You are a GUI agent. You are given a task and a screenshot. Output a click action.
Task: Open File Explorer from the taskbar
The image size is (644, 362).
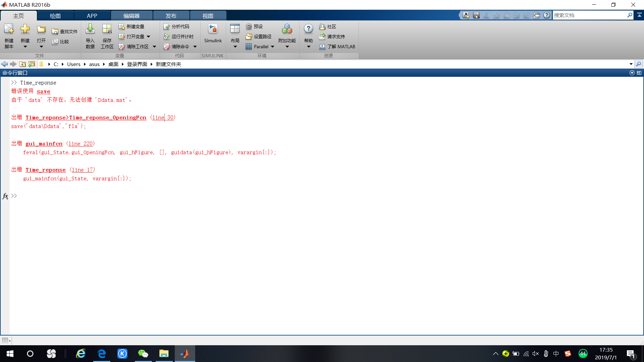point(164,354)
